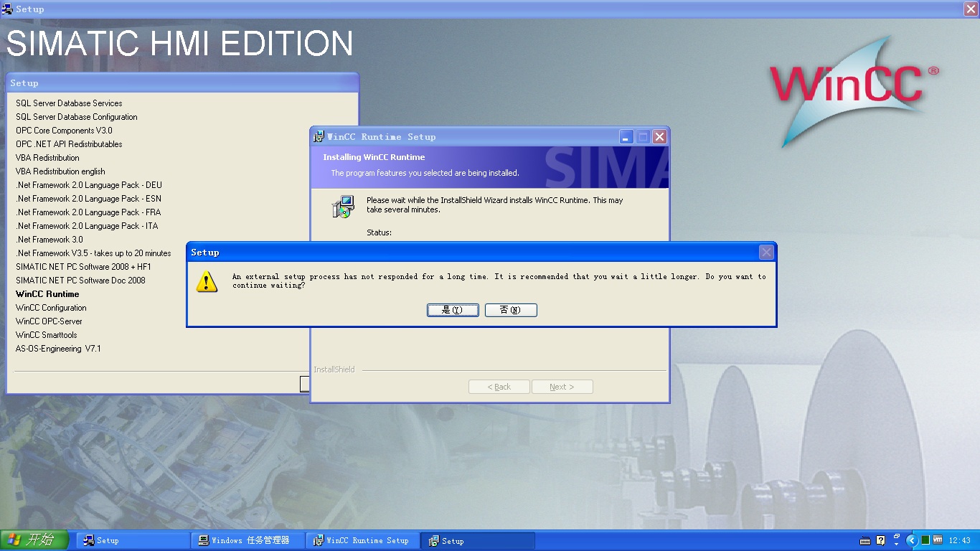Expand hidden tray icons with the chevron

(x=912, y=540)
